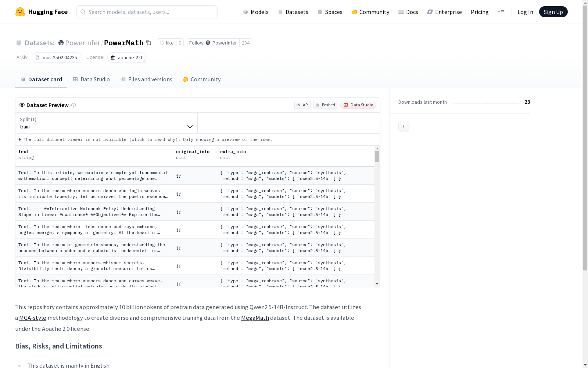
Task: Click the dataset table scrollbar thumb
Action: [377, 157]
